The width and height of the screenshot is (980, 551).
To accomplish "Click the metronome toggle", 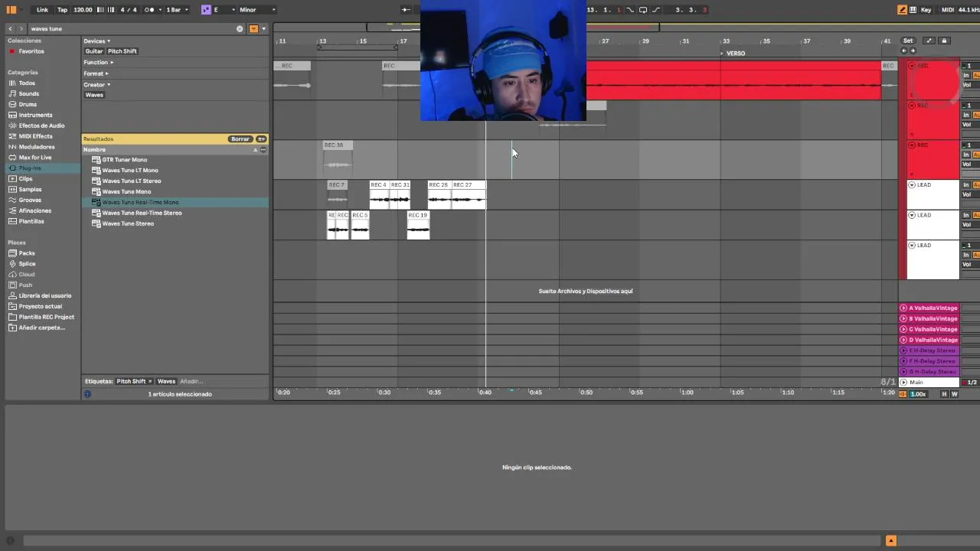I will [x=150, y=10].
